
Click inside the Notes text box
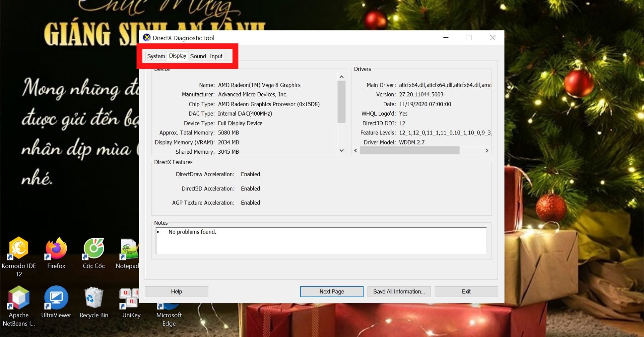click(x=320, y=241)
